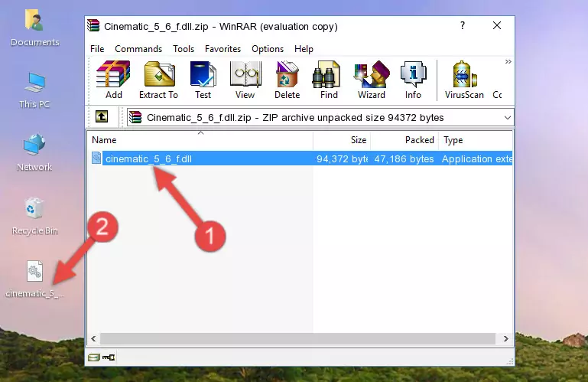Select the This PC desktop icon
Viewport: 588px width, 382px height.
[x=34, y=90]
